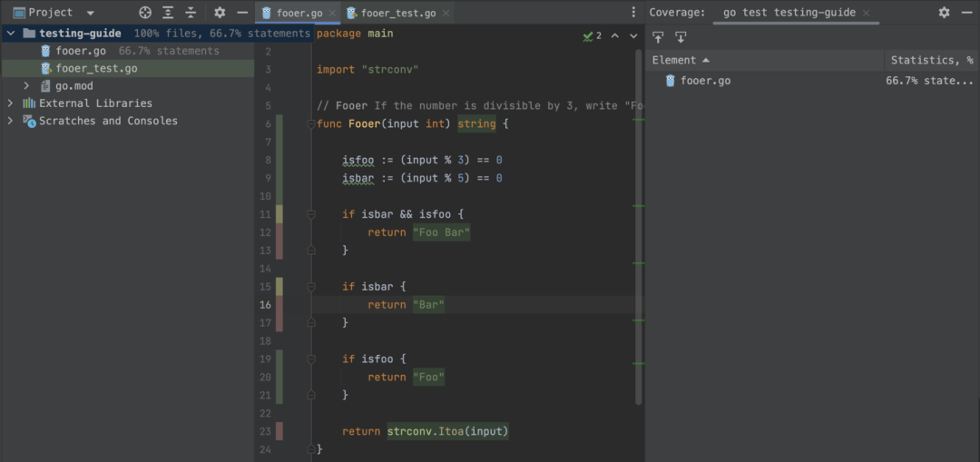The height and width of the screenshot is (462, 980).
Task: Click the inspections checkmark widget
Action: [592, 36]
